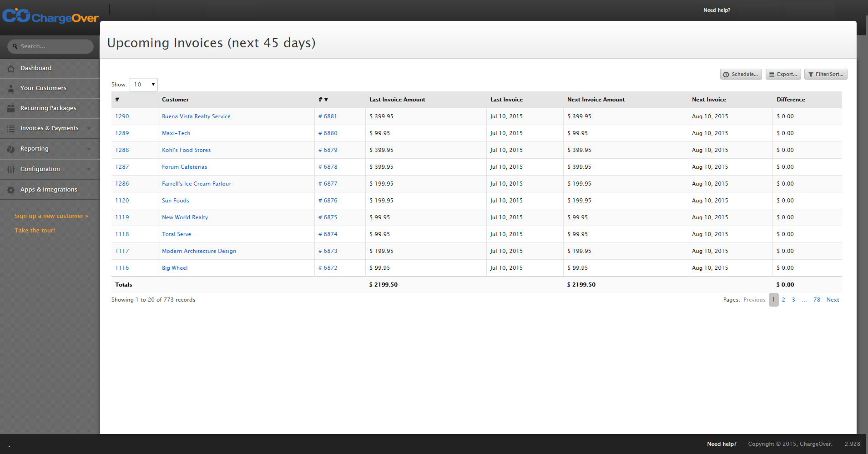Open Buena Vista Realty Service customer
Screen dimensions: 868x454
[196, 116]
